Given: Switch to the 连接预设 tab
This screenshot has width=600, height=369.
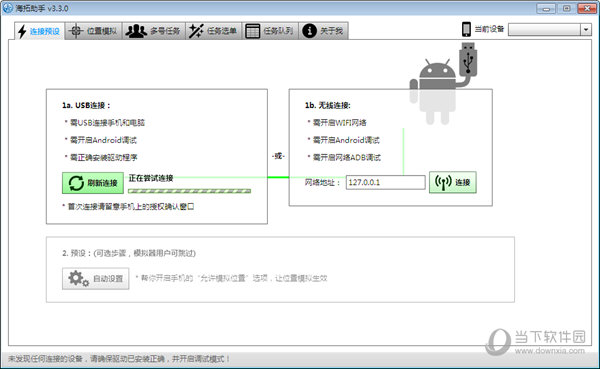Looking at the screenshot, I should point(39,31).
